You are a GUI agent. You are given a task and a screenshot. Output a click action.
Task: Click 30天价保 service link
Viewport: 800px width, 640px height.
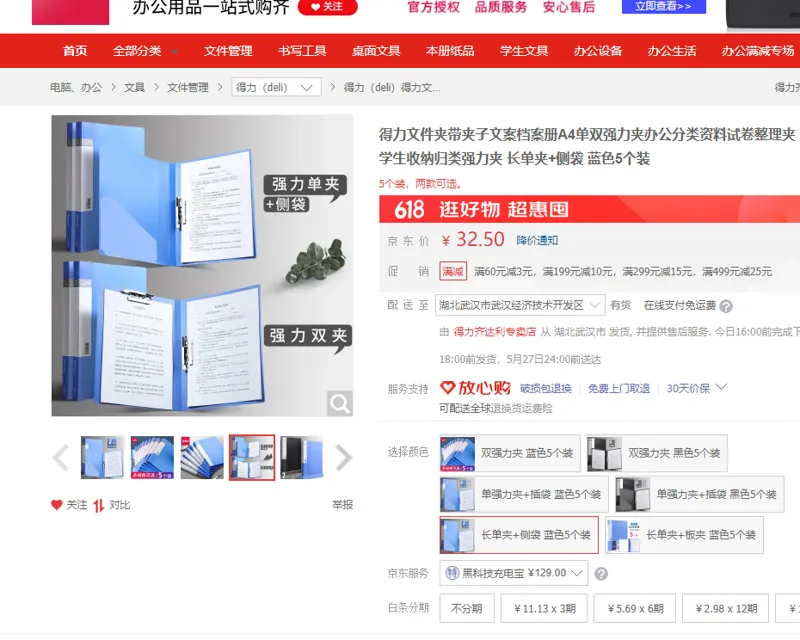pos(688,388)
